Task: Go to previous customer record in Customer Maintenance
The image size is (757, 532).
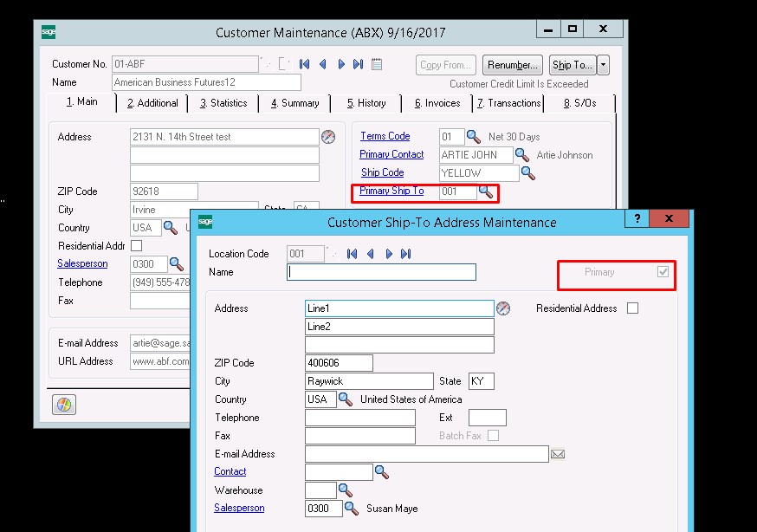Action: (322, 64)
